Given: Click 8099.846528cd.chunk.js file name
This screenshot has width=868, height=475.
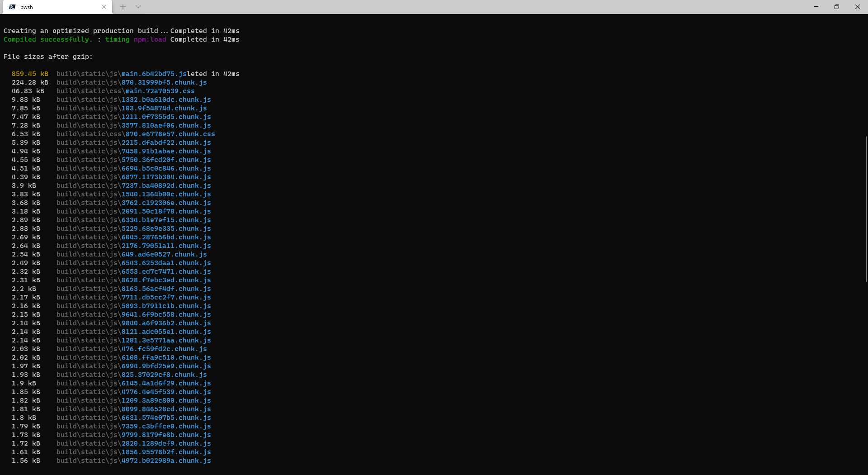Looking at the screenshot, I should click(x=166, y=409).
